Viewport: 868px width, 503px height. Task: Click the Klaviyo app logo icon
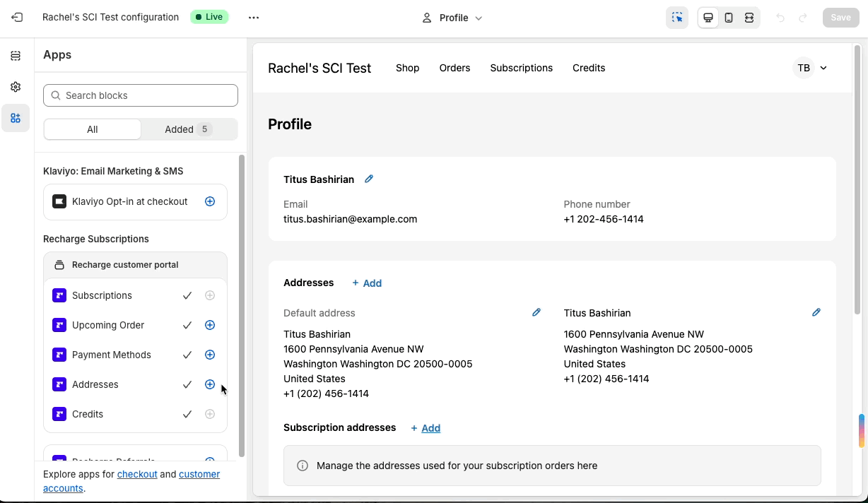coord(59,201)
